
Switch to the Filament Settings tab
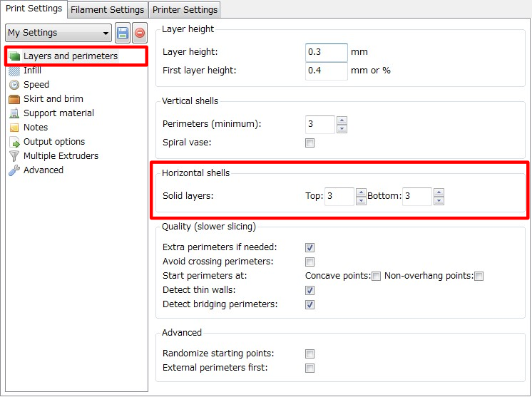click(x=108, y=9)
